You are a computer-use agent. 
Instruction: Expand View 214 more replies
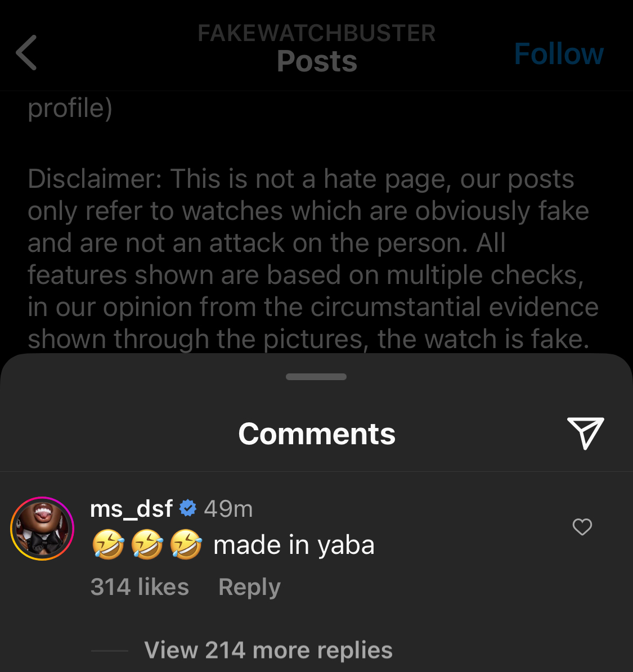click(269, 650)
